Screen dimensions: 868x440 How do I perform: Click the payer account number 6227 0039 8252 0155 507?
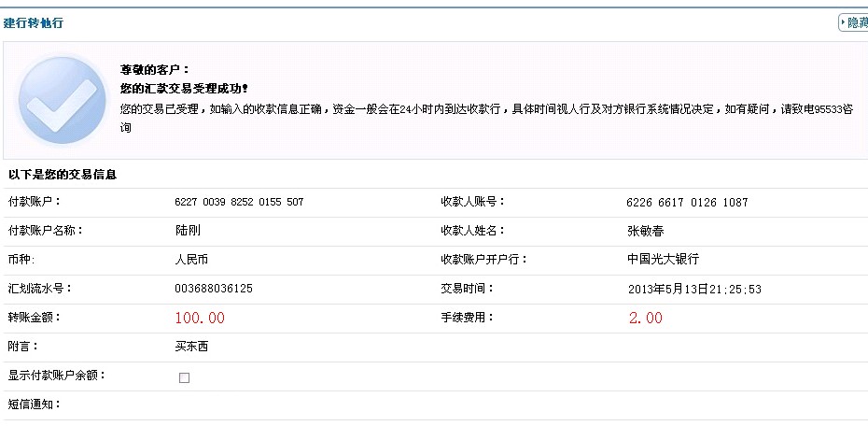pyautogui.click(x=239, y=202)
